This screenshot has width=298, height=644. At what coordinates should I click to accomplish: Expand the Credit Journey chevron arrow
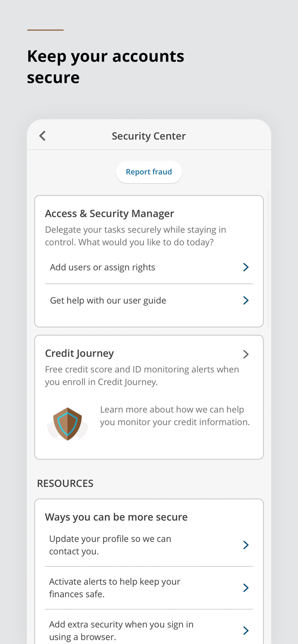click(x=246, y=354)
